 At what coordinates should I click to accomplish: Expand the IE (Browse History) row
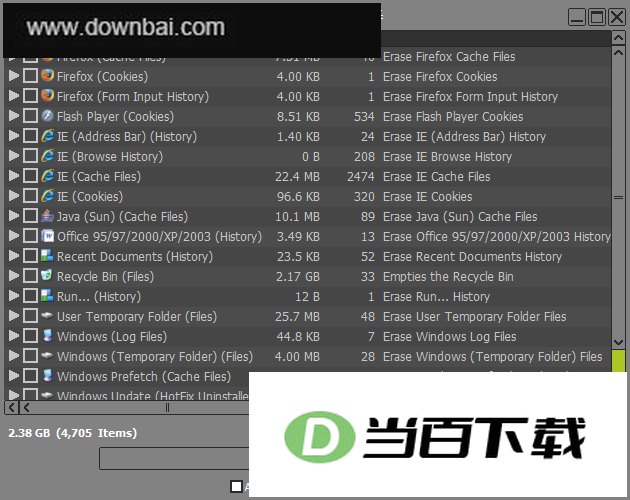[14, 156]
